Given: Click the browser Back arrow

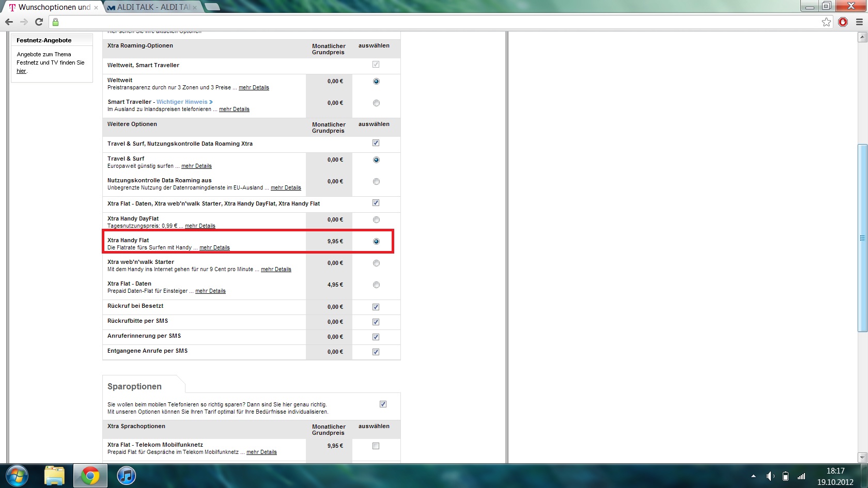Looking at the screenshot, I should click(9, 22).
